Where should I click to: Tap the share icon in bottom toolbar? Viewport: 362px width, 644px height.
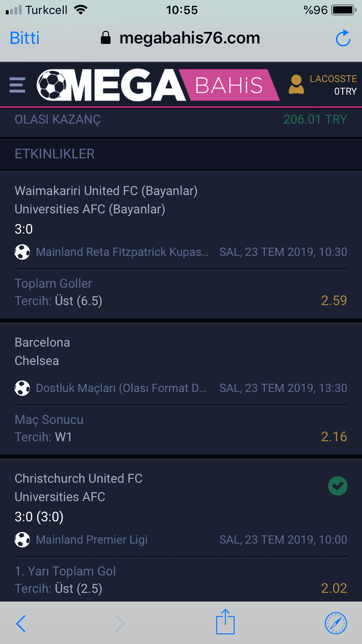pos(225,622)
